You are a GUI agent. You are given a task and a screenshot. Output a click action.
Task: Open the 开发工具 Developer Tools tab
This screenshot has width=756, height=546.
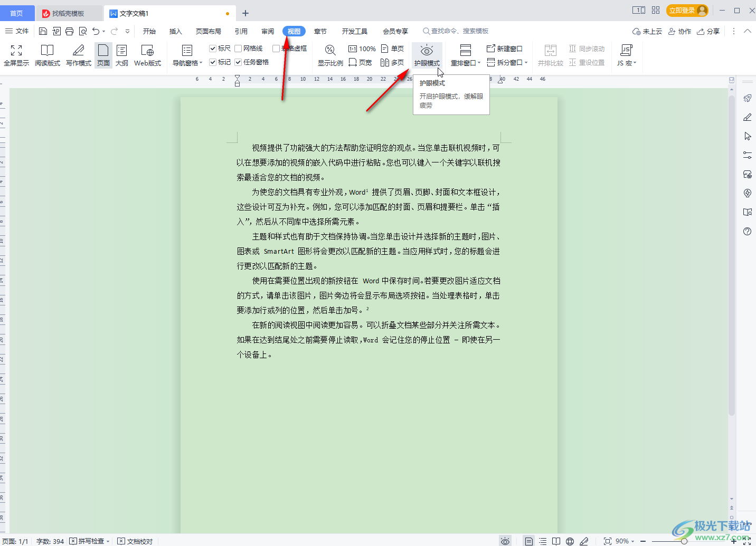click(354, 31)
